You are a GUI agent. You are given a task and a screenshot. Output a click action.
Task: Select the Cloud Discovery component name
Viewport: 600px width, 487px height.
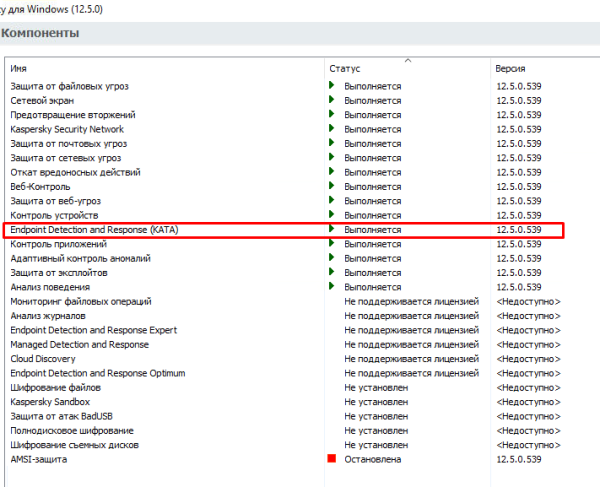click(43, 359)
